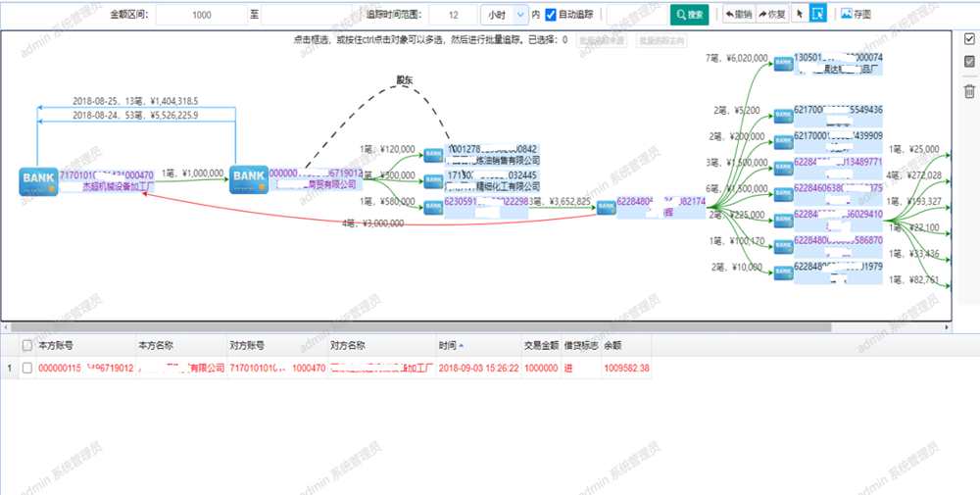Click the 批量追踪去向 button
Viewport: 980px width, 495px height.
pos(661,40)
